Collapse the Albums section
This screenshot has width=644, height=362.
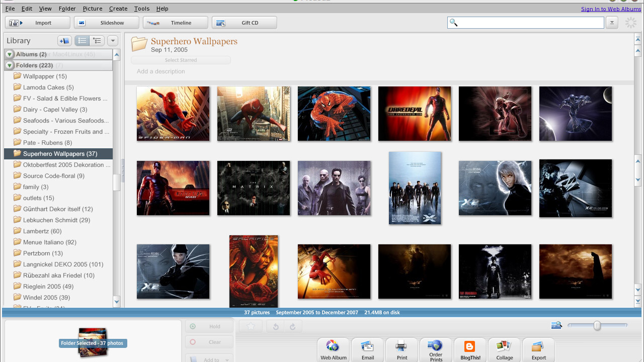(10, 54)
